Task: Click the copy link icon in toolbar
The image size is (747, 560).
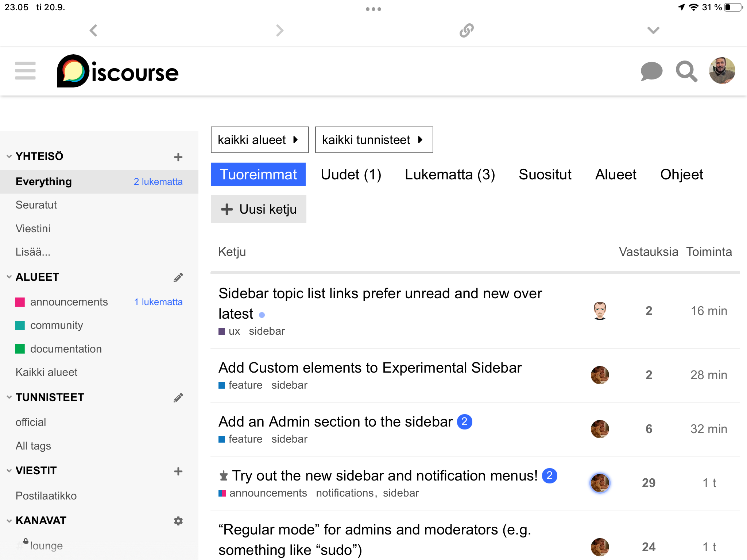Action: (x=467, y=30)
